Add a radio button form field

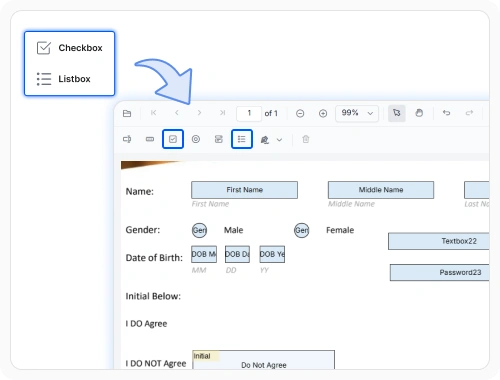196,139
